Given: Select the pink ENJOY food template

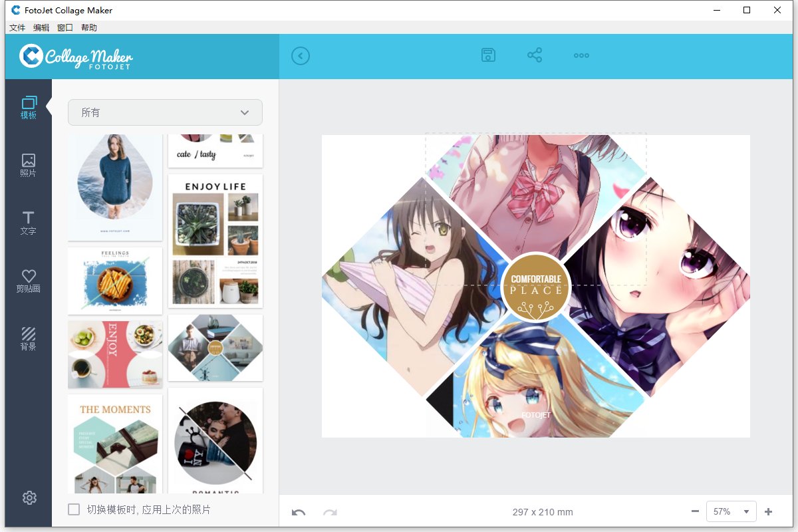Looking at the screenshot, I should 115,354.
